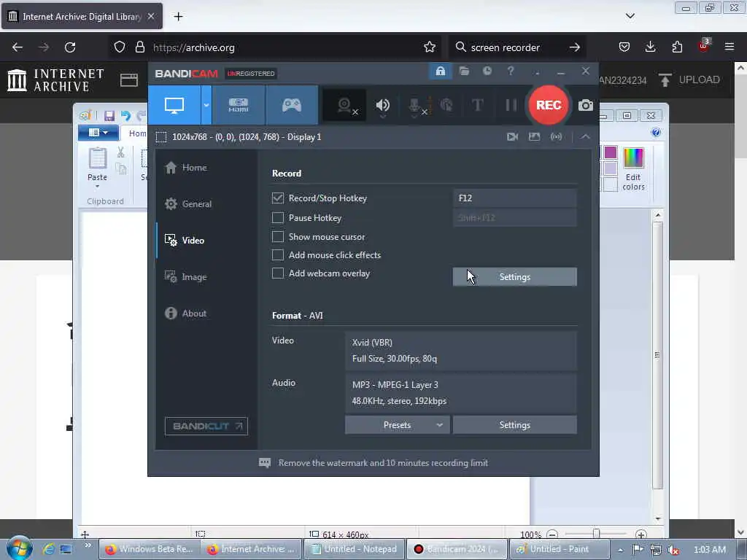This screenshot has height=560, width=747.
Task: Open Record section Settings button
Action: 514,277
